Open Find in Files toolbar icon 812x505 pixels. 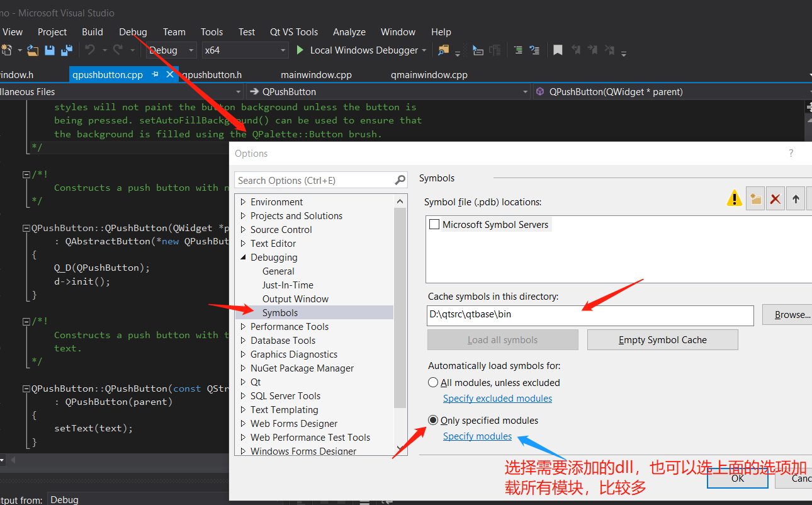(444, 50)
